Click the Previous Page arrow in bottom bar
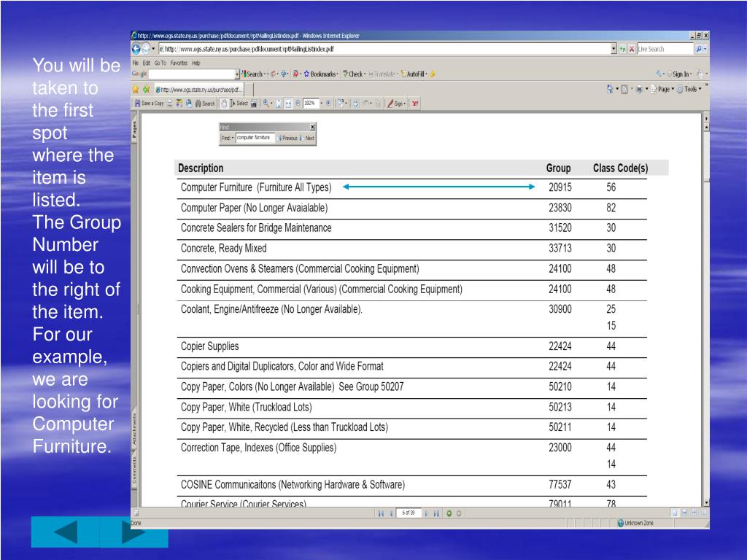Image resolution: width=747 pixels, height=560 pixels. click(x=391, y=513)
